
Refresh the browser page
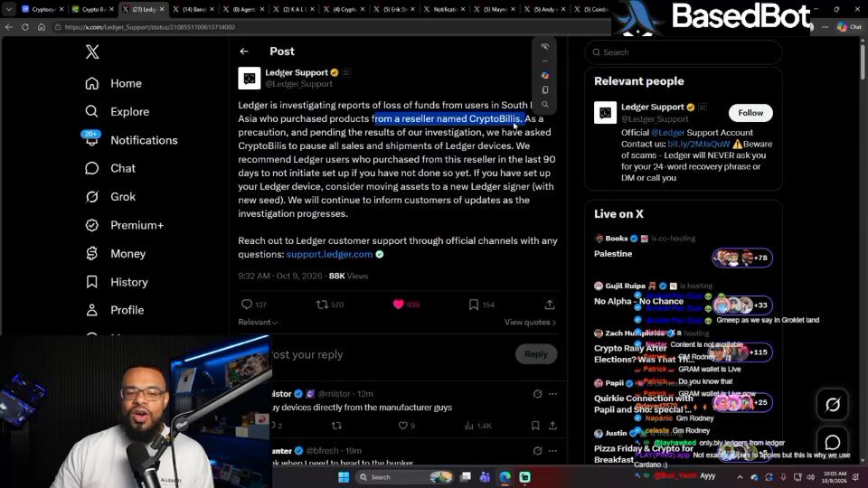click(25, 26)
